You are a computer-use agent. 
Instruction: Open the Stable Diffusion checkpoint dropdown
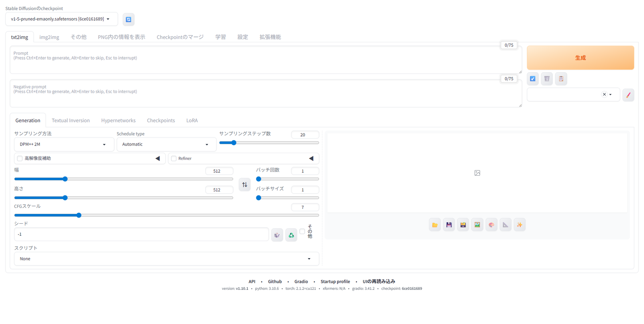(x=62, y=19)
